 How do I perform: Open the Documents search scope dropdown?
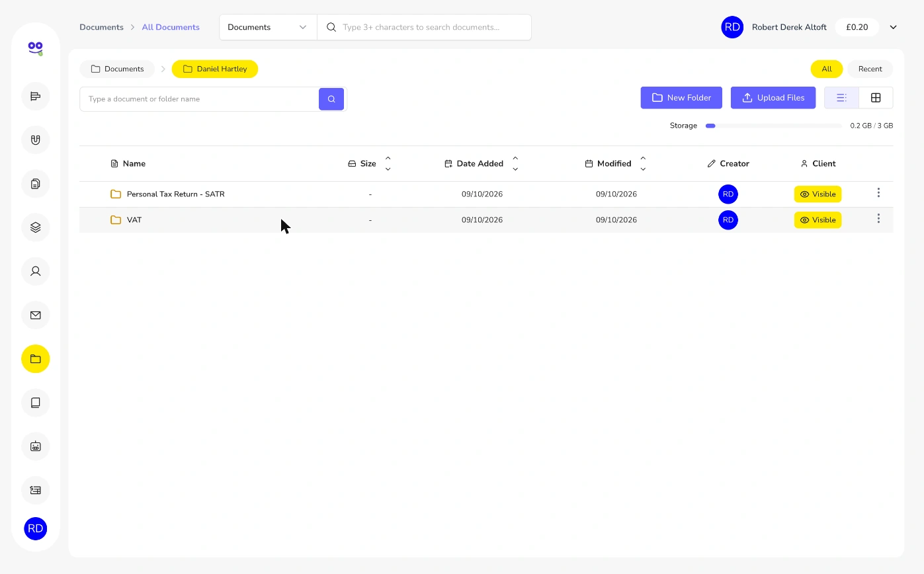pyautogui.click(x=268, y=27)
